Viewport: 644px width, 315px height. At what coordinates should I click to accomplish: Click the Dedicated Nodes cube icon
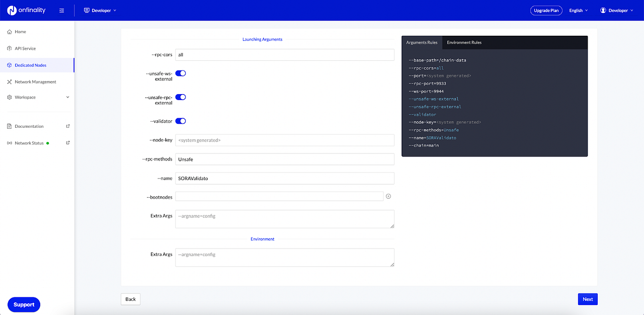pos(10,65)
